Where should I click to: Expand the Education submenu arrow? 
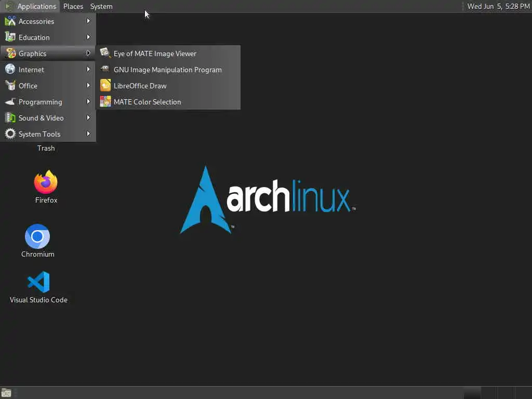click(x=88, y=37)
